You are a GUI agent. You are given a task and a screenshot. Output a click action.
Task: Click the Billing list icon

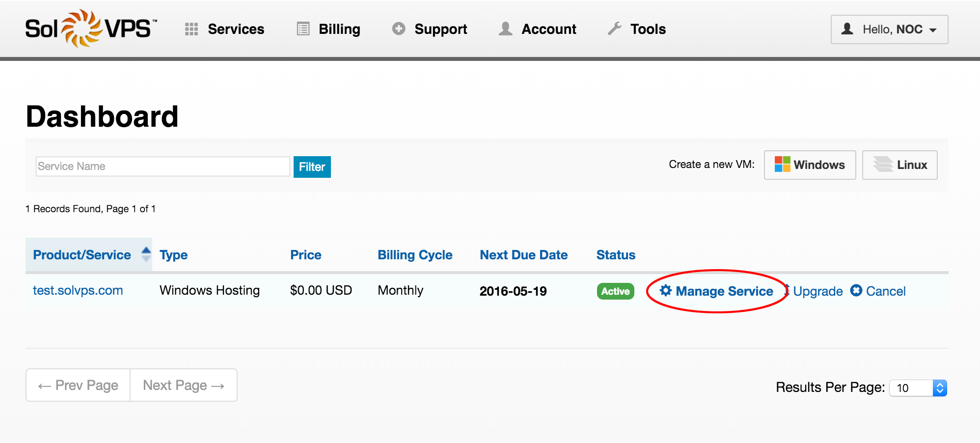303,29
